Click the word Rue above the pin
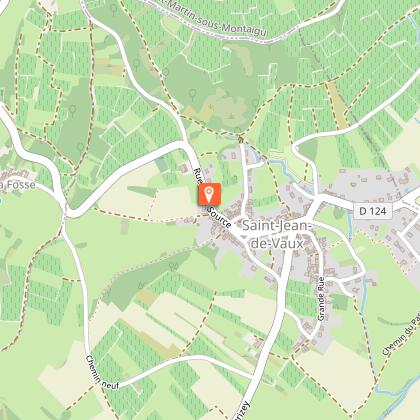 pyautogui.click(x=198, y=175)
